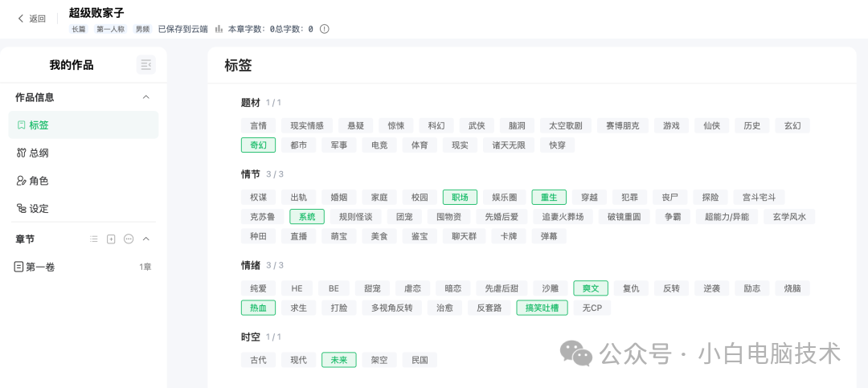
Task: Select the 多视角反转 mood tag
Action: pos(392,308)
